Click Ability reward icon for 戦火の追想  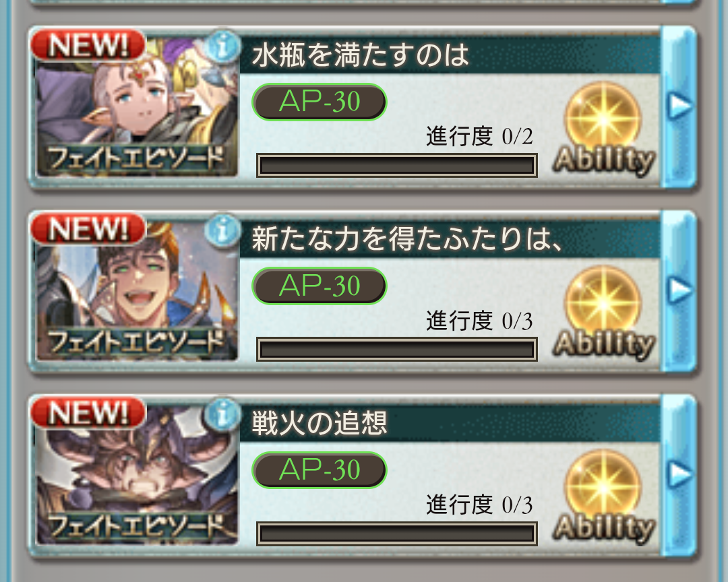(x=603, y=497)
